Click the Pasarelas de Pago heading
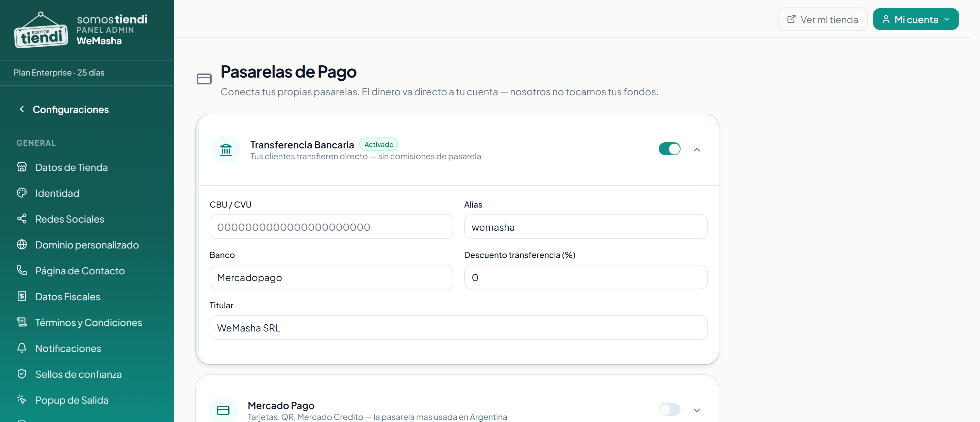 (288, 71)
